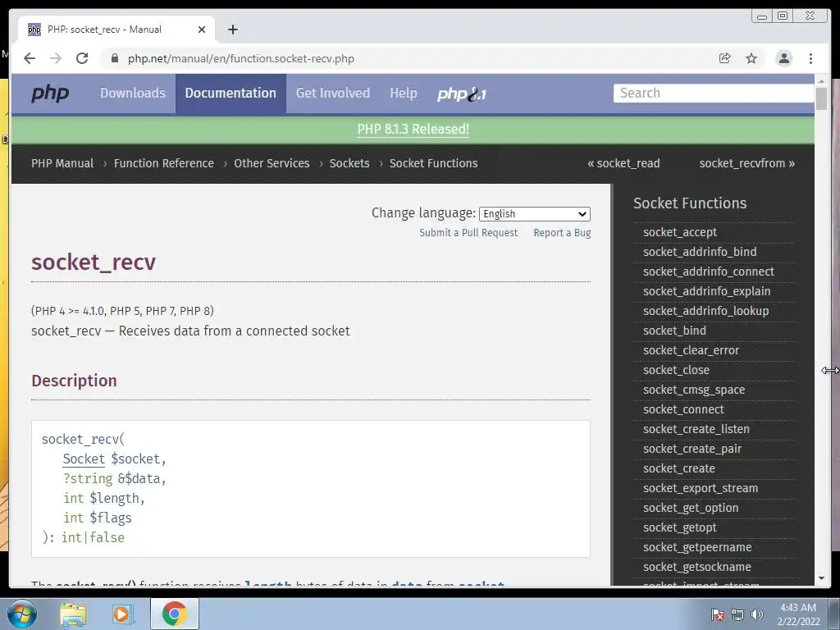
Task: Click the php.net search field
Action: [x=714, y=94]
